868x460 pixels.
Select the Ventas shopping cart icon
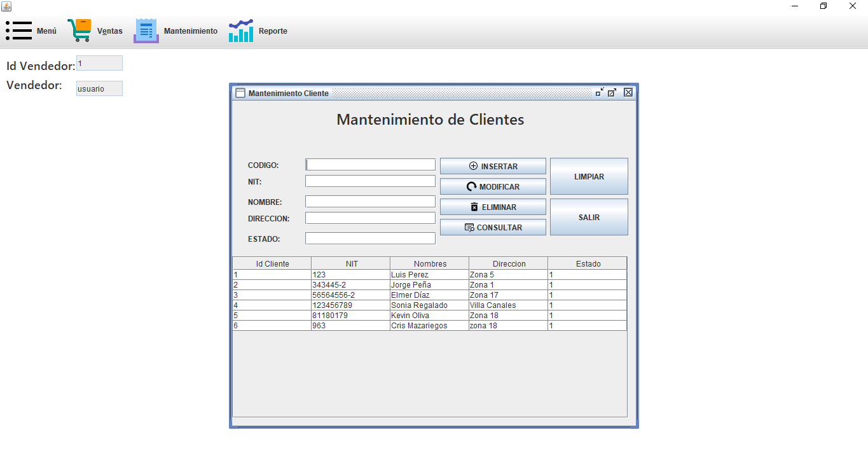click(79, 29)
